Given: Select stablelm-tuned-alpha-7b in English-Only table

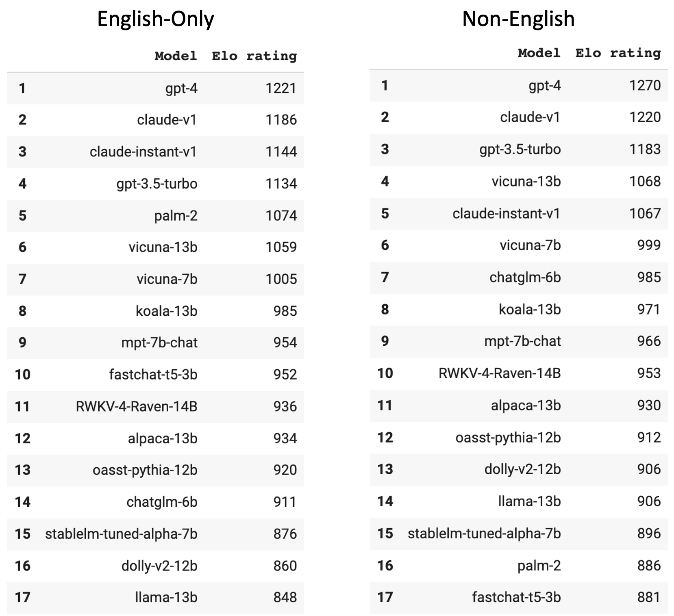Looking at the screenshot, I should (x=121, y=534).
